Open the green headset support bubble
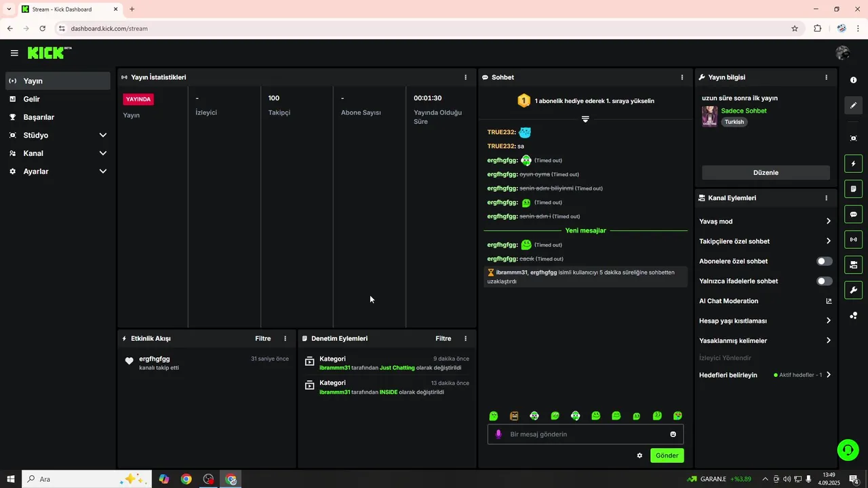 (848, 449)
